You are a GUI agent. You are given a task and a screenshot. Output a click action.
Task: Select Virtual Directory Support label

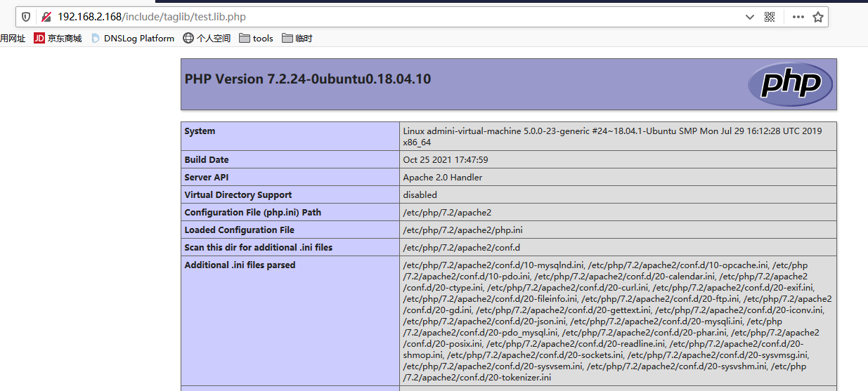[238, 195]
